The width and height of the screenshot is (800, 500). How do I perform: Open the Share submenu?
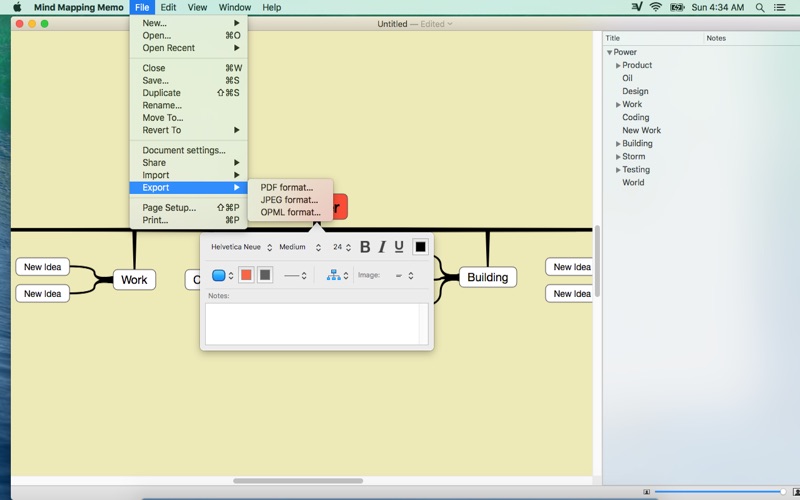point(188,163)
